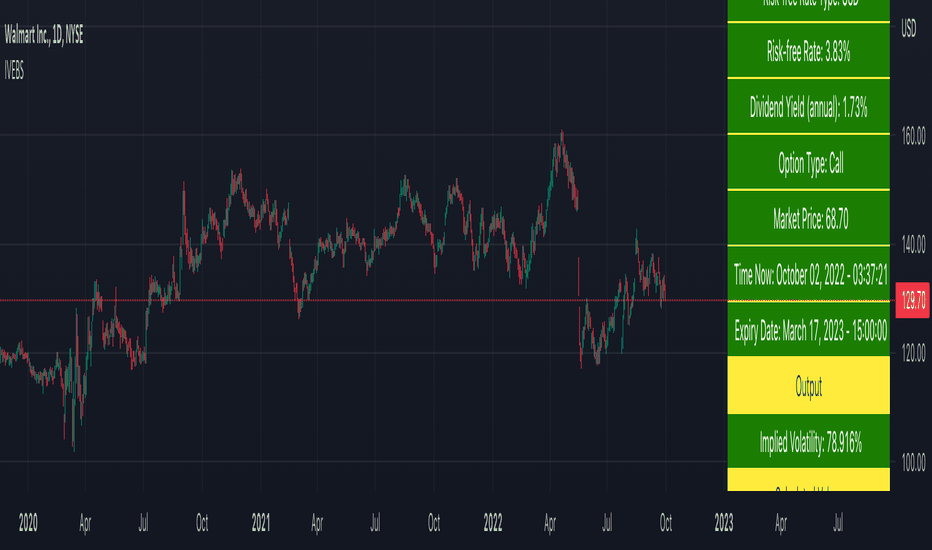Select the Time Now: October 02, 2022 cell
This screenshot has height=550, width=932.
click(x=808, y=274)
